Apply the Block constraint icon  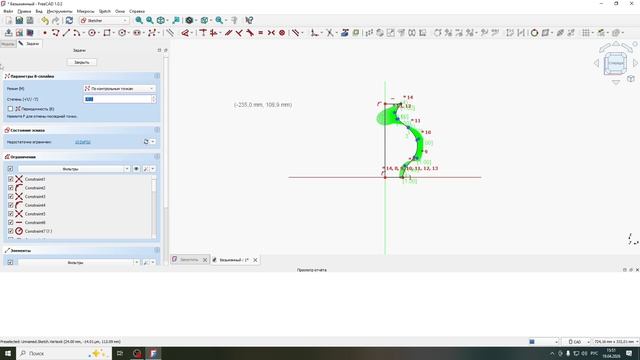coord(282,33)
